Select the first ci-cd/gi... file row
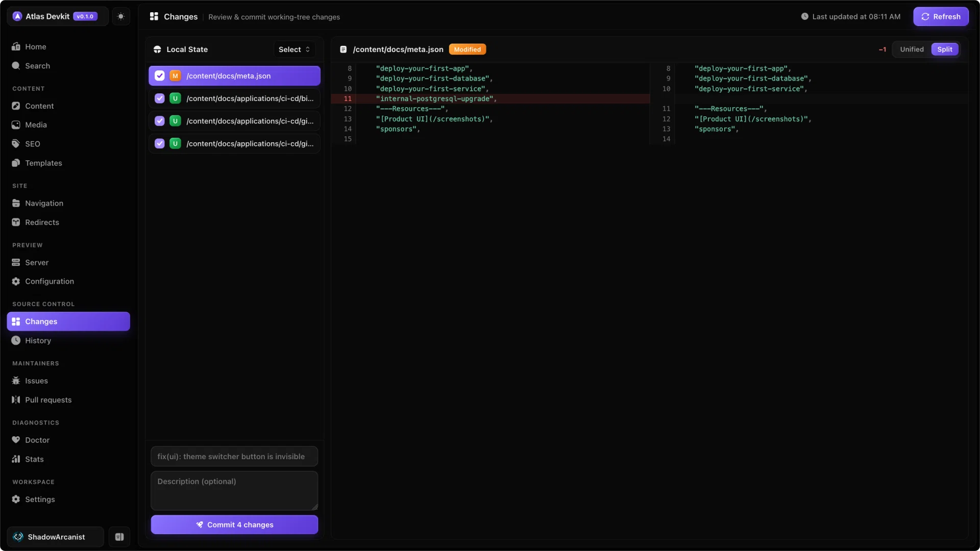Viewport: 980px width, 551px height. click(x=234, y=121)
